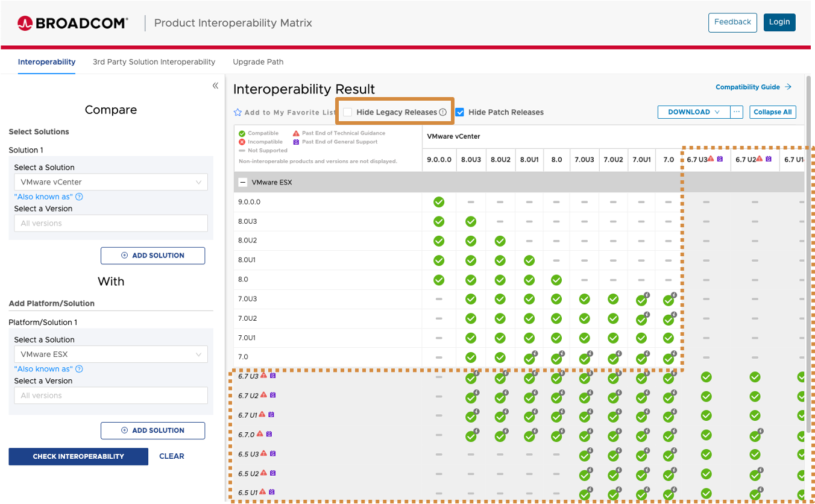The width and height of the screenshot is (815, 504).
Task: Click the Broadcom logo
Action: pyautogui.click(x=72, y=22)
